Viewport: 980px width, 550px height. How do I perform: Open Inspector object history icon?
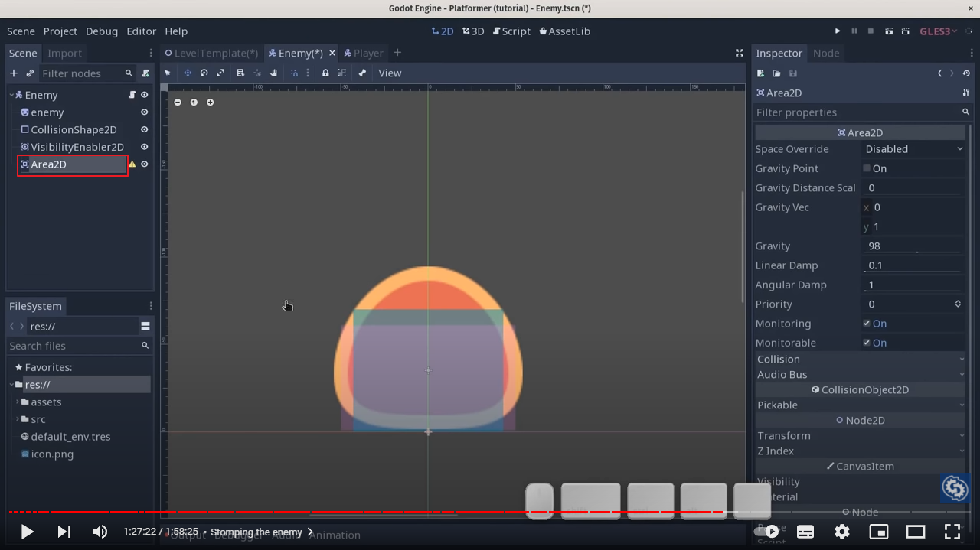point(968,73)
